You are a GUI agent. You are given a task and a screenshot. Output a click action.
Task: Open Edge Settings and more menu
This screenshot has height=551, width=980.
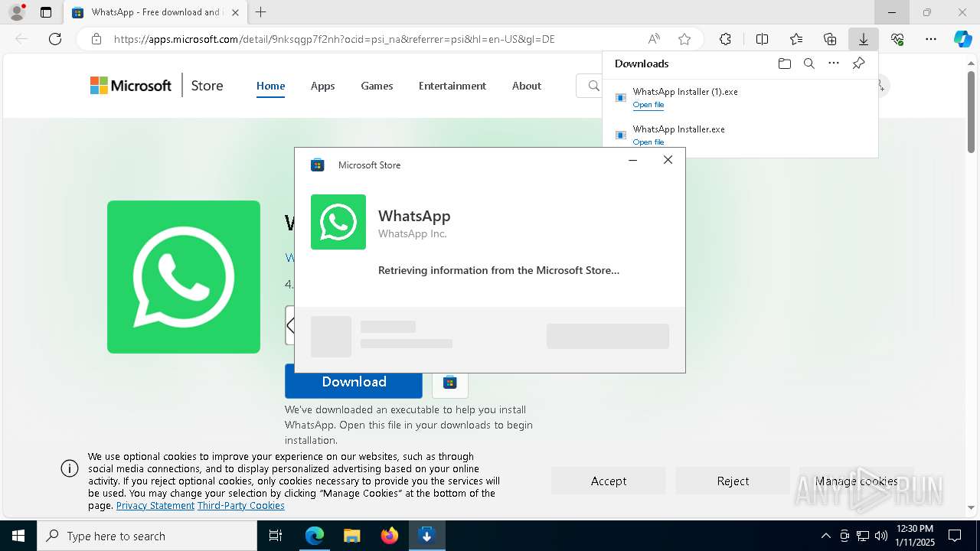coord(931,39)
